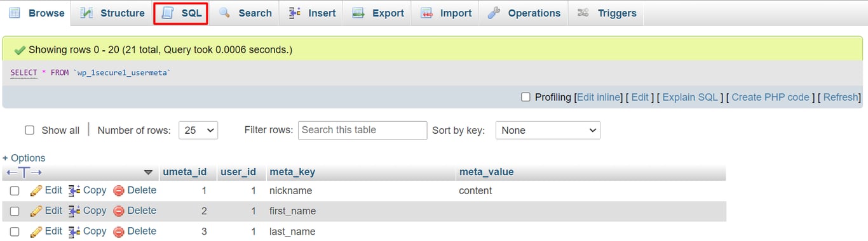
Task: Open the Number of rows dropdown
Action: (198, 130)
